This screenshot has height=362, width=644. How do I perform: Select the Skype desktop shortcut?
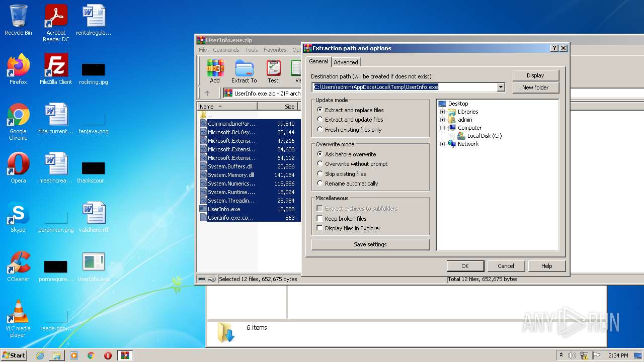click(18, 217)
